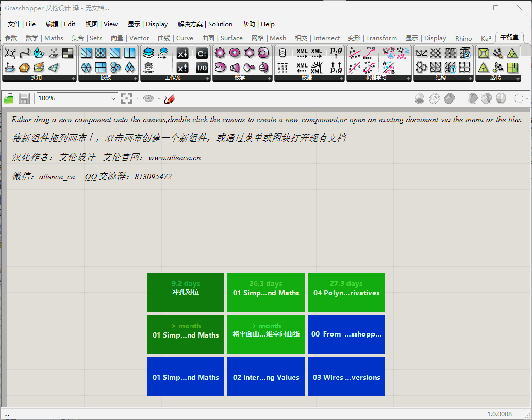
Task: Open the 04 Polyn...rivatives recent tile
Action: (346, 292)
